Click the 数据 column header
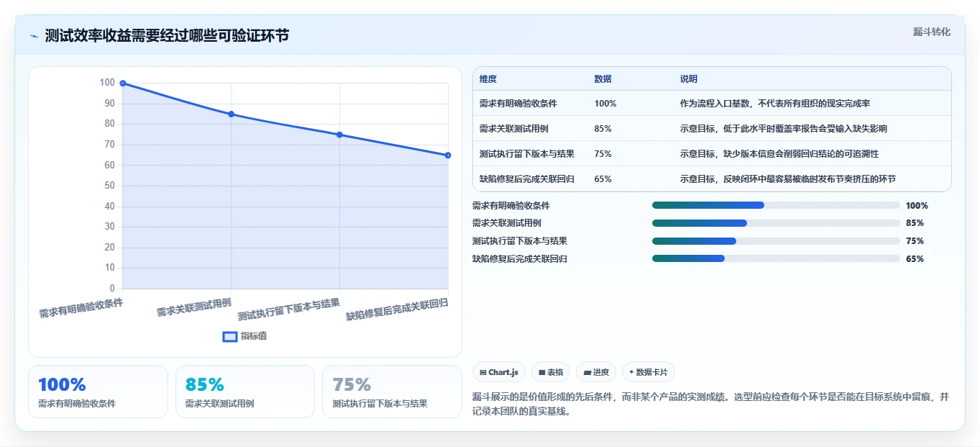 coord(603,79)
